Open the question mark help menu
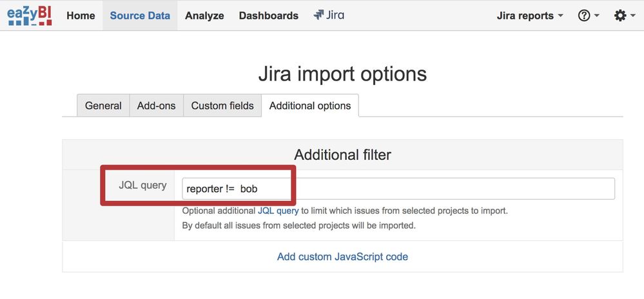 589,15
